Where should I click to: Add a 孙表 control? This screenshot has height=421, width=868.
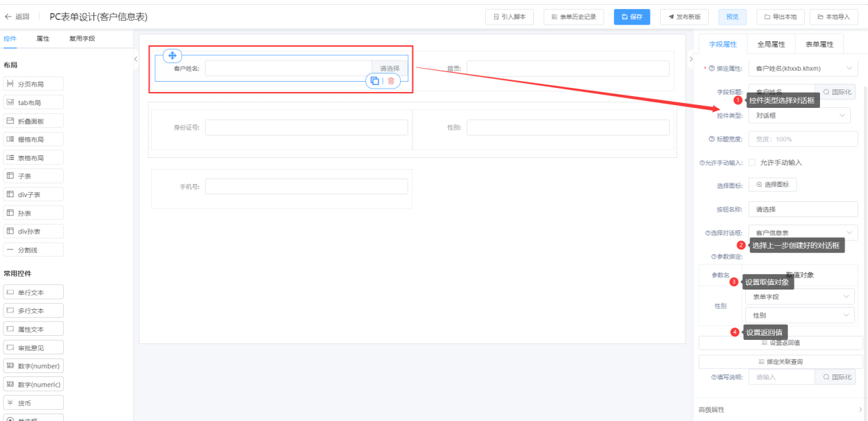34,213
